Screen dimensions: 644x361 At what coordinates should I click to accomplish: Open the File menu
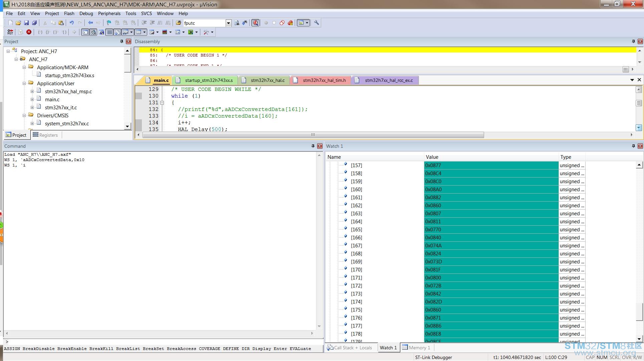(9, 13)
